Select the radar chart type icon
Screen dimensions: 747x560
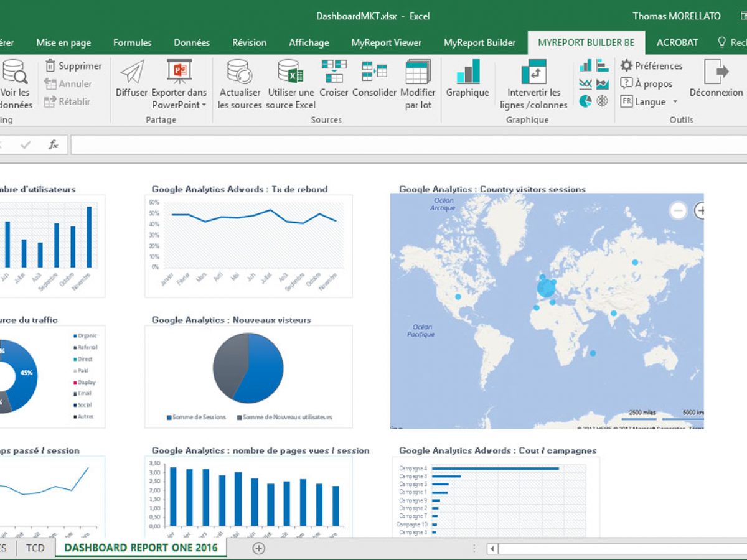point(602,101)
